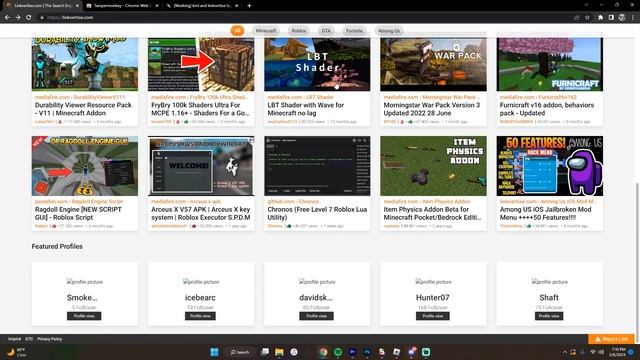Image resolution: width=640 pixels, height=360 pixels.
Task: Open Chronos (Free Level 7 Roblox Lua Utility)
Action: 317,213
